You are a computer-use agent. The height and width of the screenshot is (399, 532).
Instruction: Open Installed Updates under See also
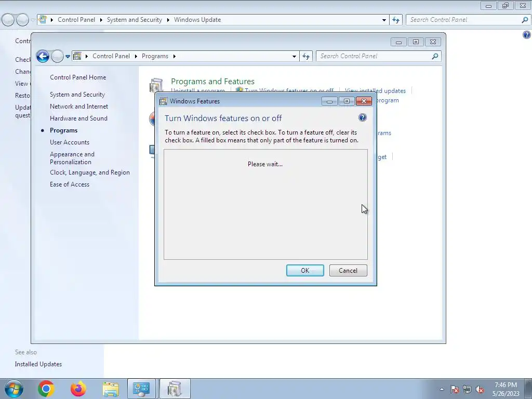[x=38, y=364]
